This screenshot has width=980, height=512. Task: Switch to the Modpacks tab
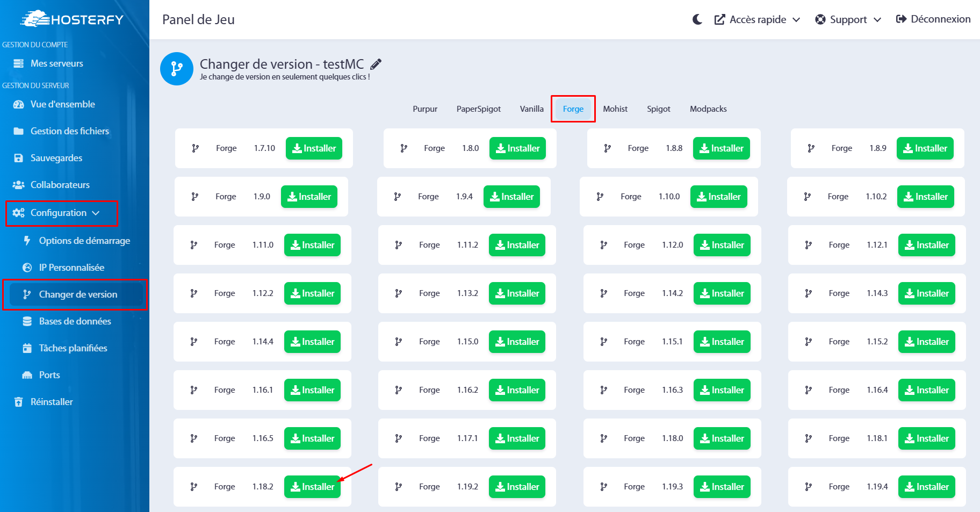point(708,109)
